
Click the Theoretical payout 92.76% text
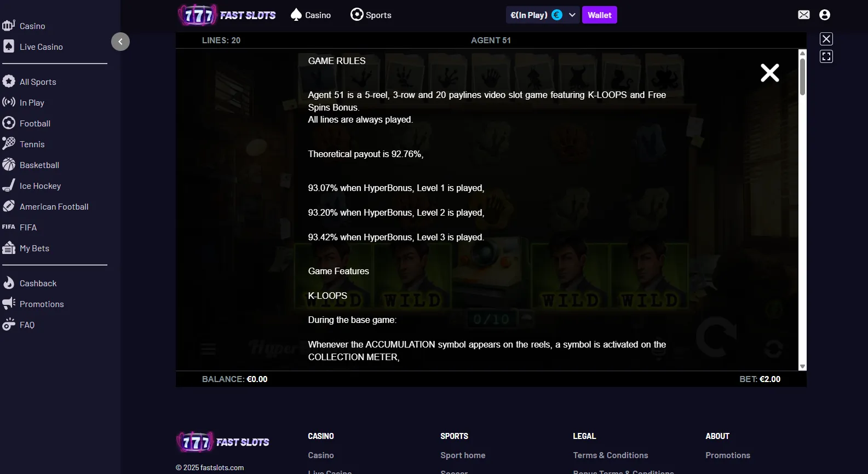tap(366, 154)
